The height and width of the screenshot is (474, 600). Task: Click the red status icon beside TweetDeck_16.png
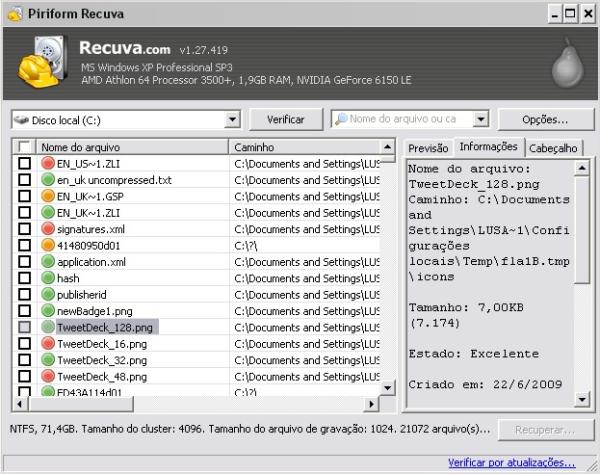48,343
